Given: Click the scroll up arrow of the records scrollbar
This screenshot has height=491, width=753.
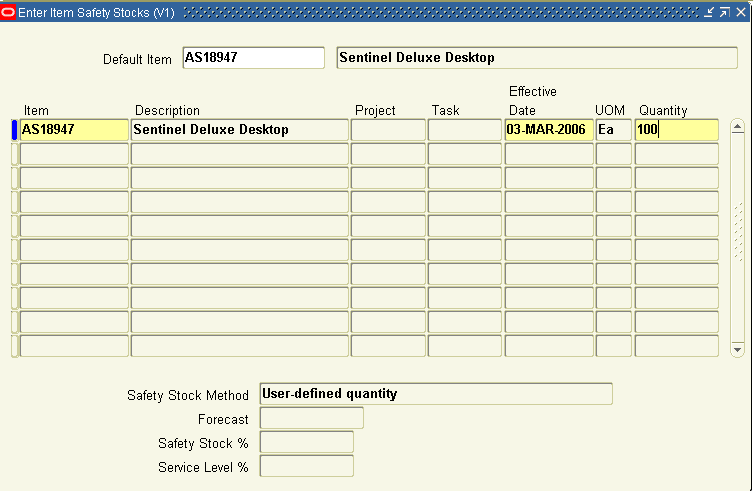Looking at the screenshot, I should (737, 126).
